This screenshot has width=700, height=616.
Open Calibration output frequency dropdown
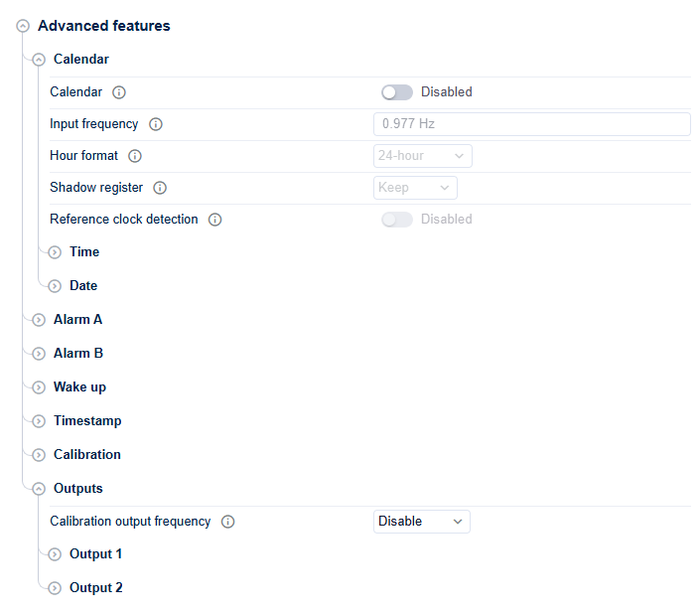coord(421,522)
